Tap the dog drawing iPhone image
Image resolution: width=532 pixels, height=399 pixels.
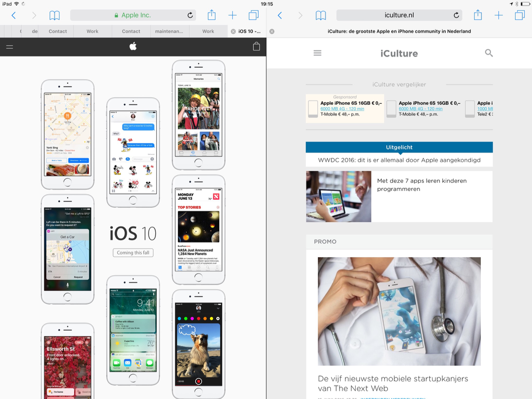198,344
